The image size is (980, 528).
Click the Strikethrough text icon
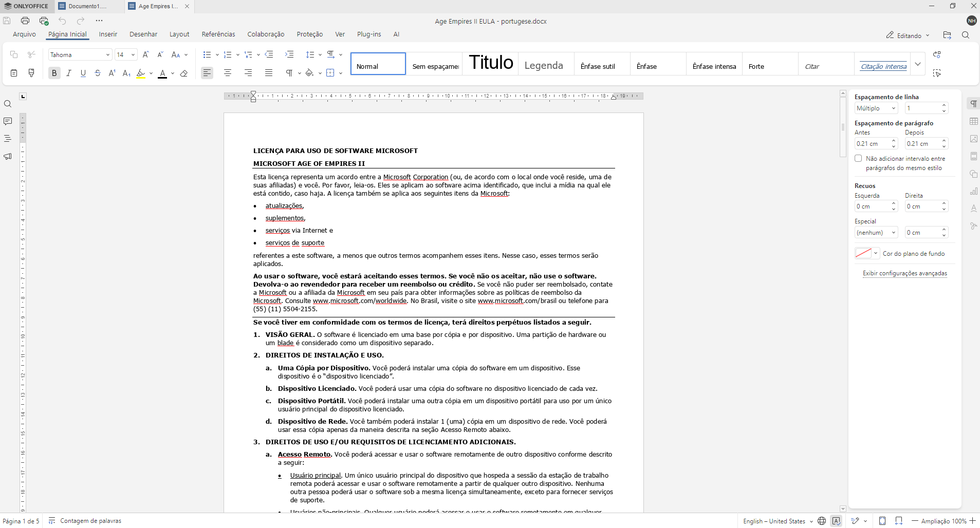click(x=98, y=73)
